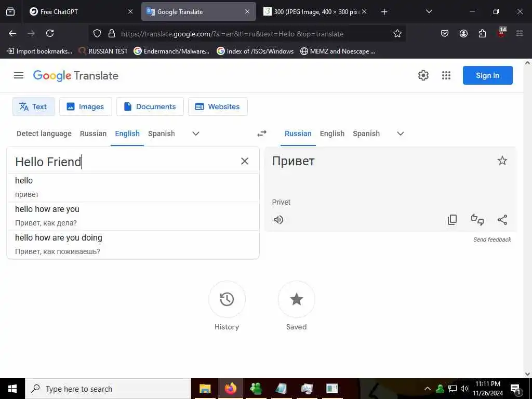Viewport: 532px width, 399px height.
Task: Share the translation
Action: pyautogui.click(x=502, y=220)
